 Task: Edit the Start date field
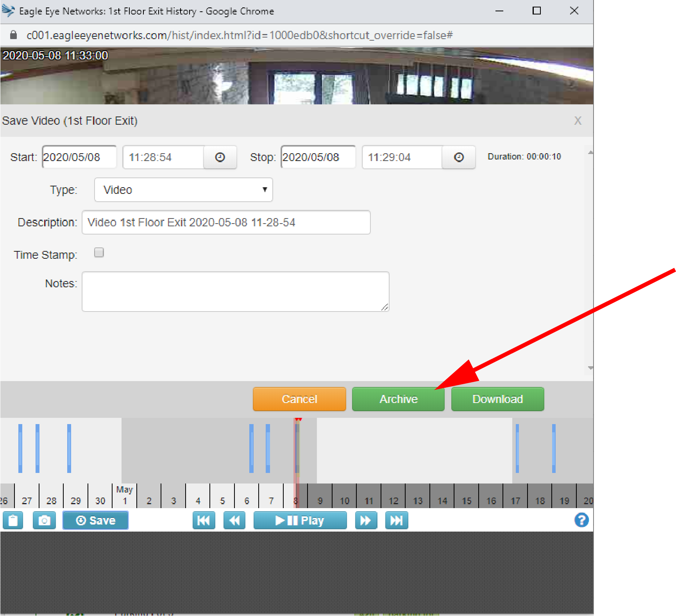79,157
